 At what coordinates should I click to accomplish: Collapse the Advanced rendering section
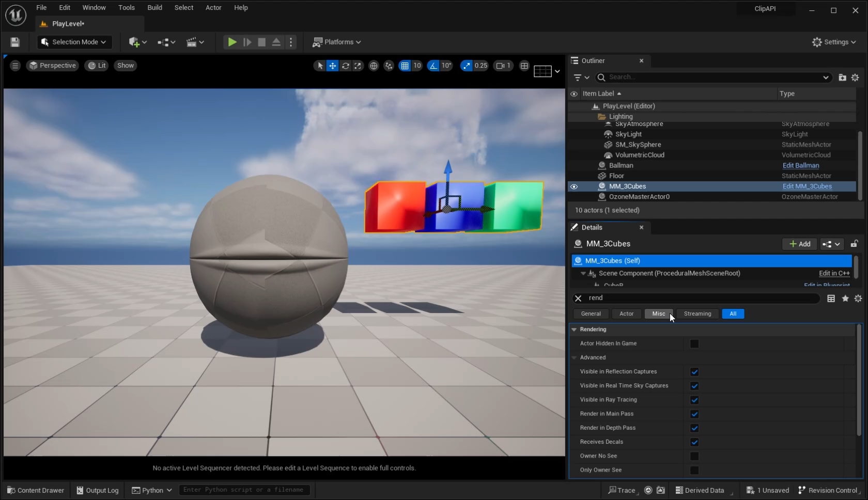[574, 358]
